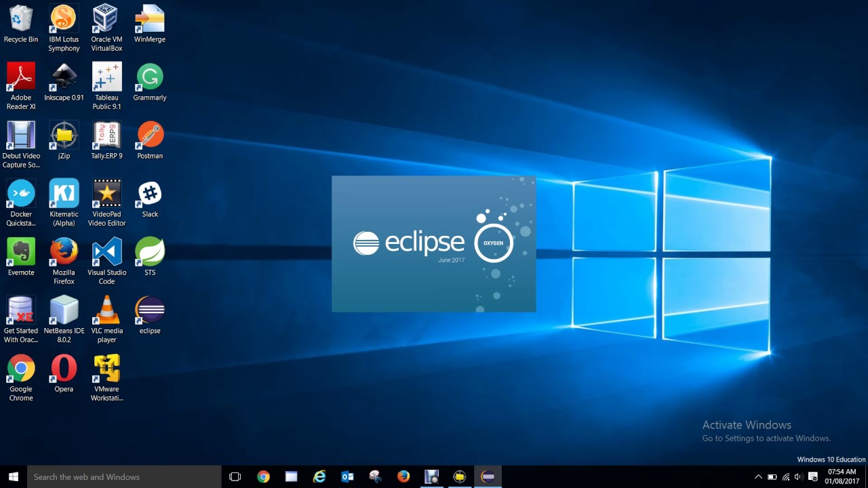The height and width of the screenshot is (488, 868).
Task: Select VMware Workstation desktop shortcut
Action: pyautogui.click(x=106, y=378)
